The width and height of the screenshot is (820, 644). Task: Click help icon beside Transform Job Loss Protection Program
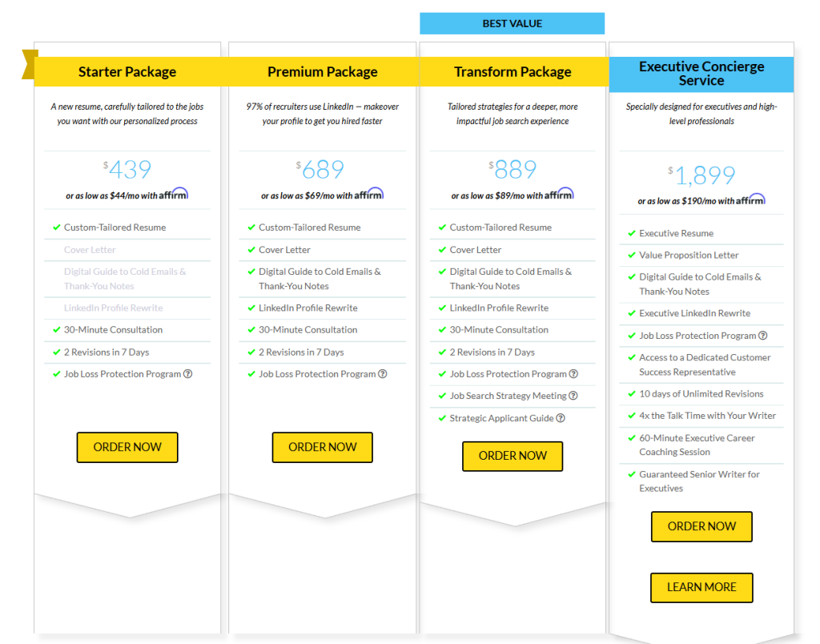[573, 374]
